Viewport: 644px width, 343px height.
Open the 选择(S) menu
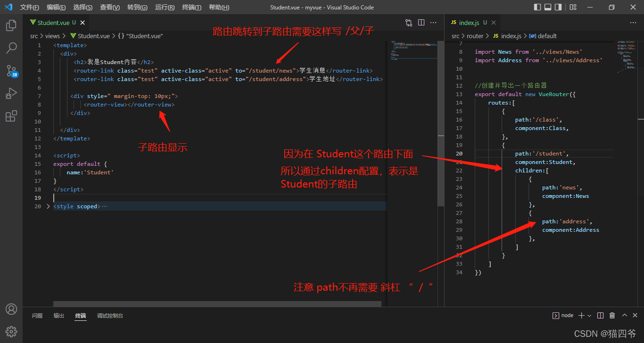pyautogui.click(x=83, y=8)
